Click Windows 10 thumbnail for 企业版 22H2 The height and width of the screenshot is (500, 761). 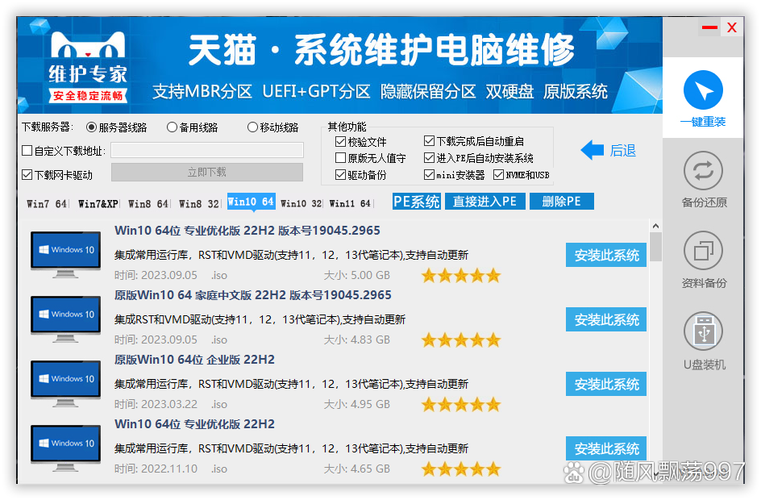(x=66, y=383)
